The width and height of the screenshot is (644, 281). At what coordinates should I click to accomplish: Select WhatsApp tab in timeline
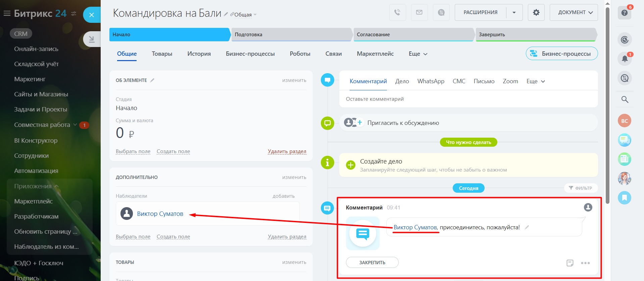[431, 81]
